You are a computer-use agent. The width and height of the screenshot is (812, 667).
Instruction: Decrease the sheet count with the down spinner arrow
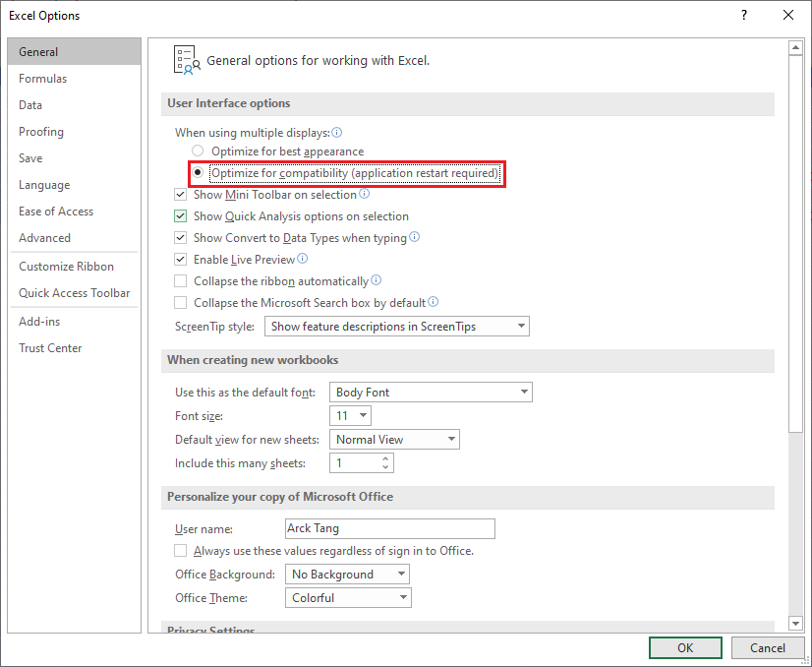point(385,467)
